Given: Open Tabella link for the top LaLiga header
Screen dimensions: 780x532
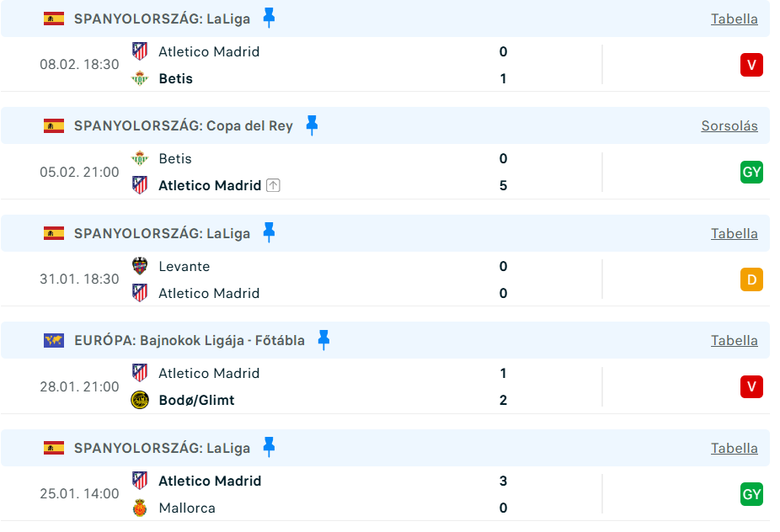Looking at the screenshot, I should [x=734, y=19].
